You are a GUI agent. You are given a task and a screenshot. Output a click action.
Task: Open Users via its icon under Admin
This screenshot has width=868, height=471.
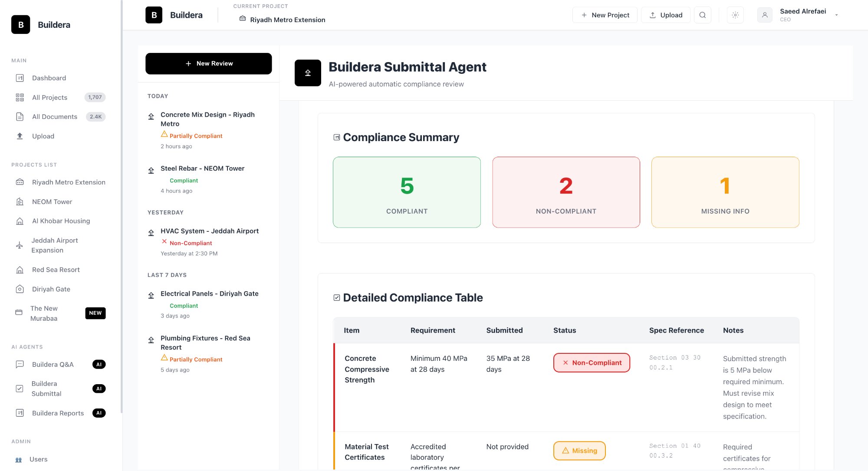tap(20, 459)
